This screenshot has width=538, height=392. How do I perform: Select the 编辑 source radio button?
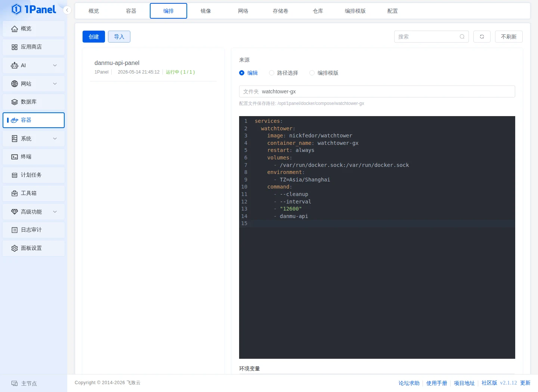click(242, 73)
